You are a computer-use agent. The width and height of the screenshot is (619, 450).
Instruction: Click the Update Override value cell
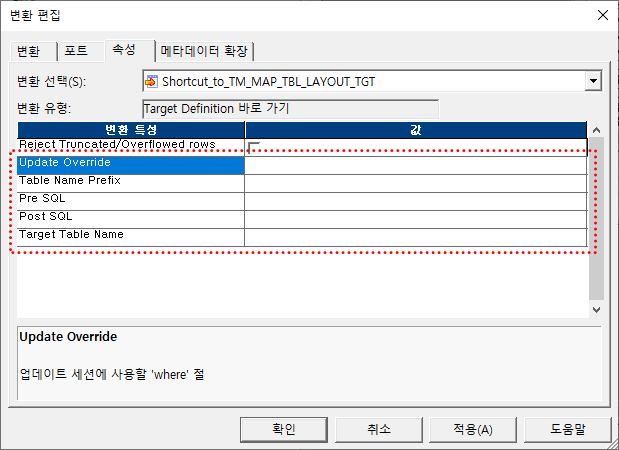pyautogui.click(x=416, y=165)
